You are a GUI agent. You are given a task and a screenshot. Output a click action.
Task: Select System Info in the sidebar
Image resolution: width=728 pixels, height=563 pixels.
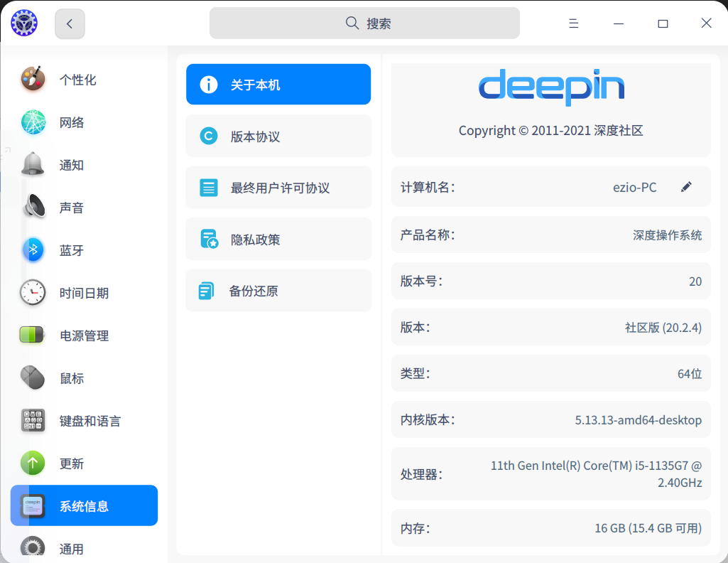(x=84, y=506)
